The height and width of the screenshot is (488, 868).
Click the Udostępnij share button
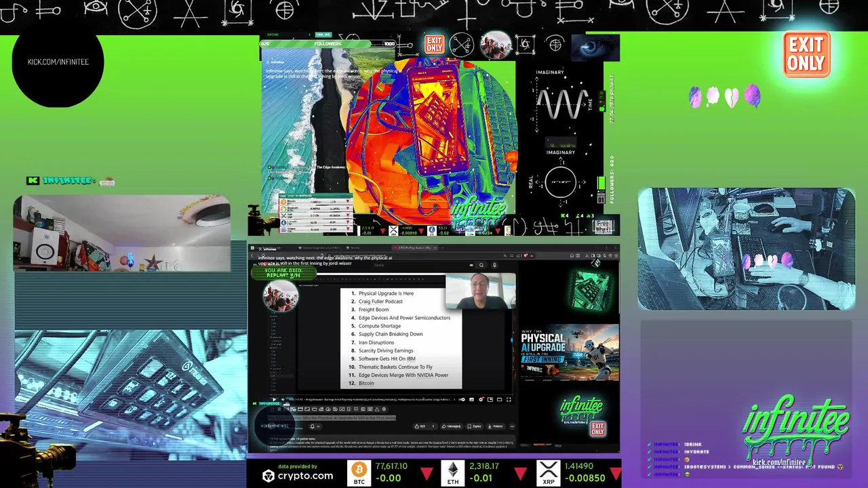[452, 426]
